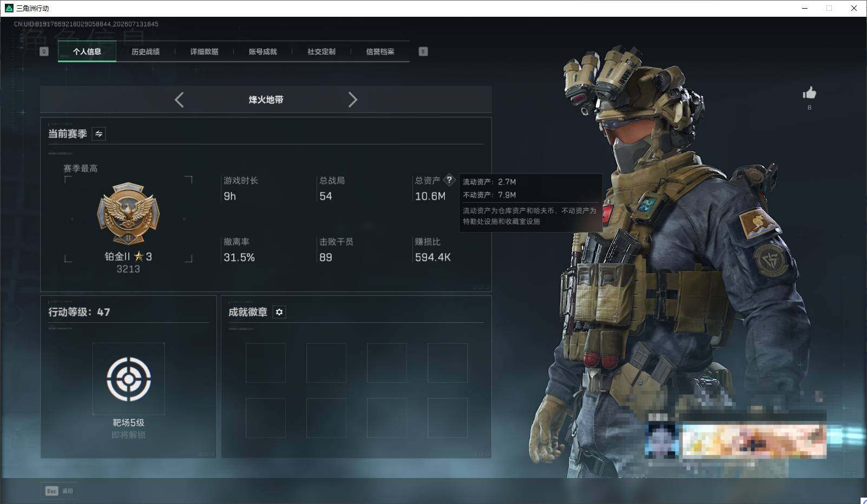This screenshot has height=504, width=867.
Task: Click the 流动资产：2.7M tooltip line
Action: pyautogui.click(x=489, y=182)
